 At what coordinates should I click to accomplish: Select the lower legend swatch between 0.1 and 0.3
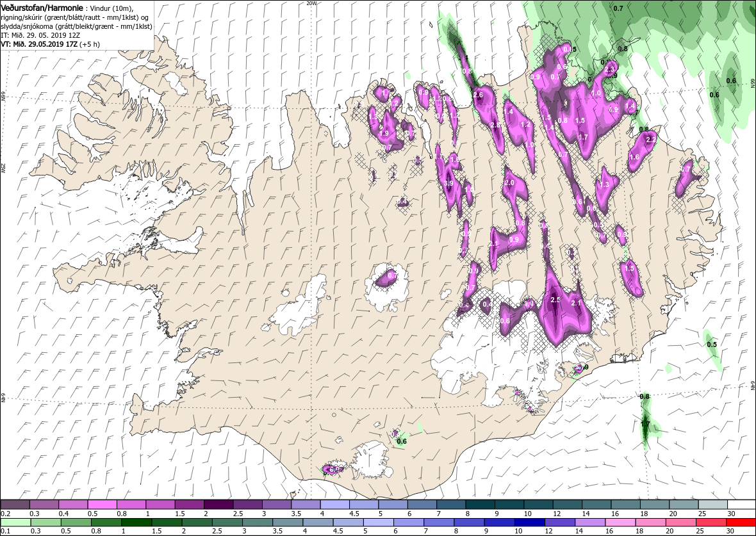[15, 523]
